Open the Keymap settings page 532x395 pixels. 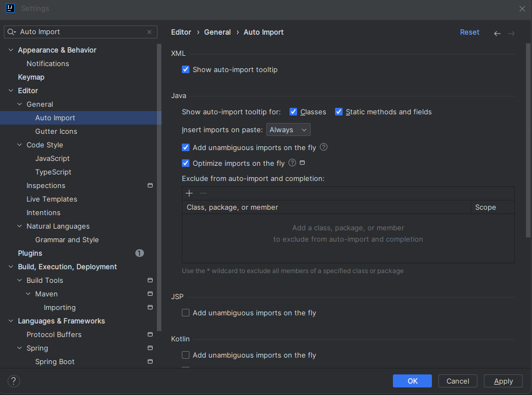point(31,77)
